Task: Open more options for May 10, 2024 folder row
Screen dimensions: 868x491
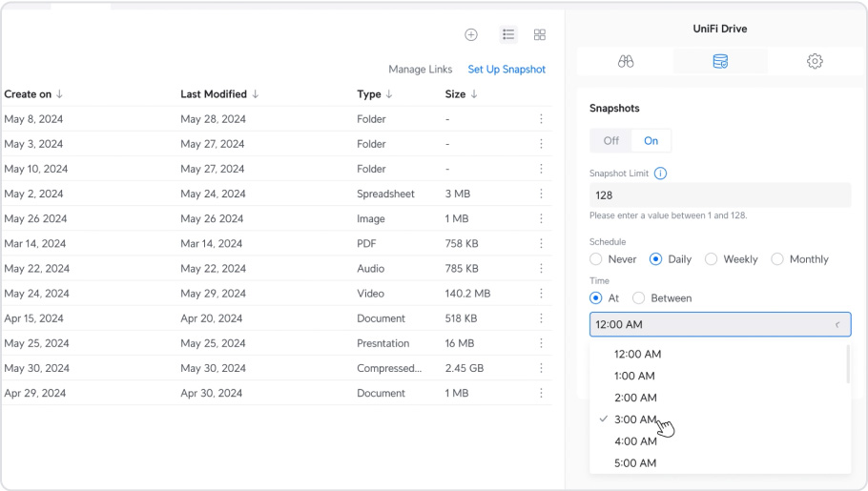Action: point(541,169)
